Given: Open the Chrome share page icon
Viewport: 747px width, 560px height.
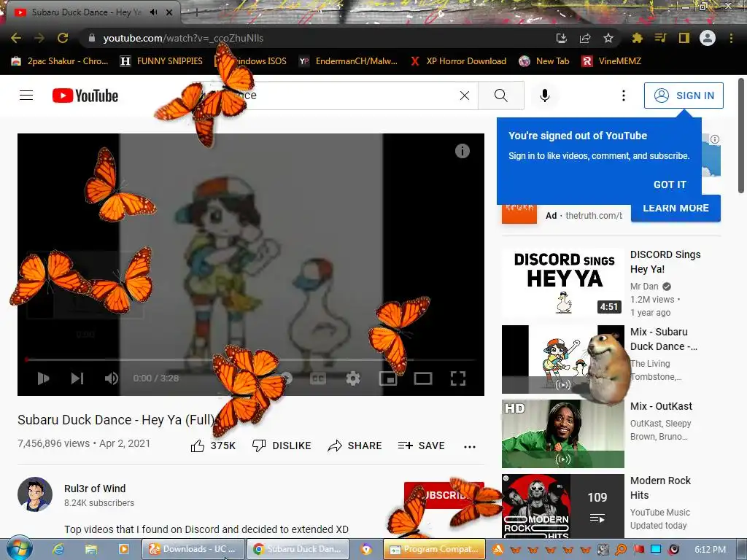Looking at the screenshot, I should [585, 38].
